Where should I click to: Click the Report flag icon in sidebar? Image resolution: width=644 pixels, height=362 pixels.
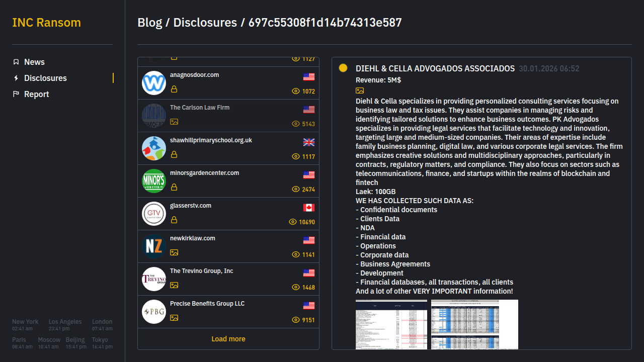coord(16,94)
